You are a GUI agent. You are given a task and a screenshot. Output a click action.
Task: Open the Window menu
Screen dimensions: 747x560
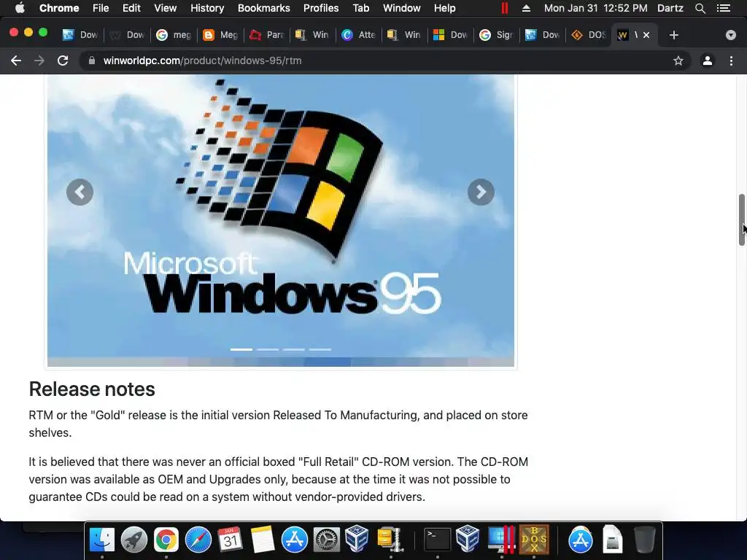coord(402,8)
